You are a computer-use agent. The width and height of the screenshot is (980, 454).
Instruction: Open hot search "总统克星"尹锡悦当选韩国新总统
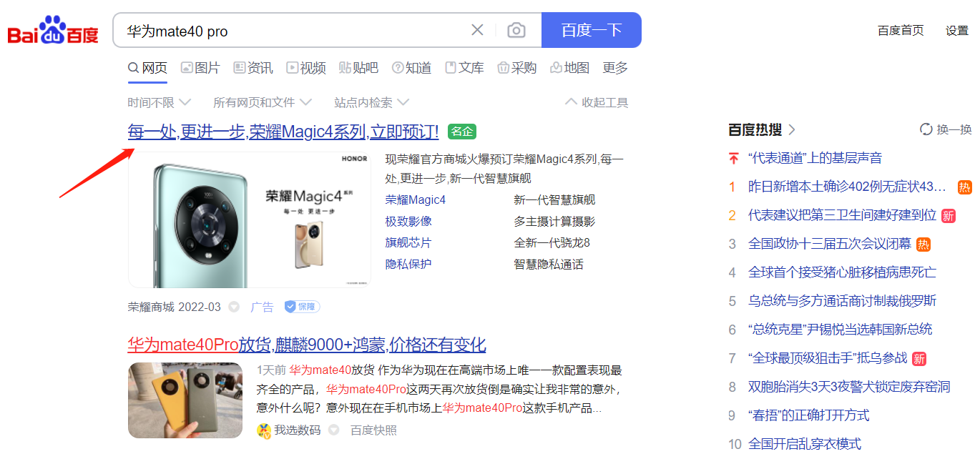[841, 330]
